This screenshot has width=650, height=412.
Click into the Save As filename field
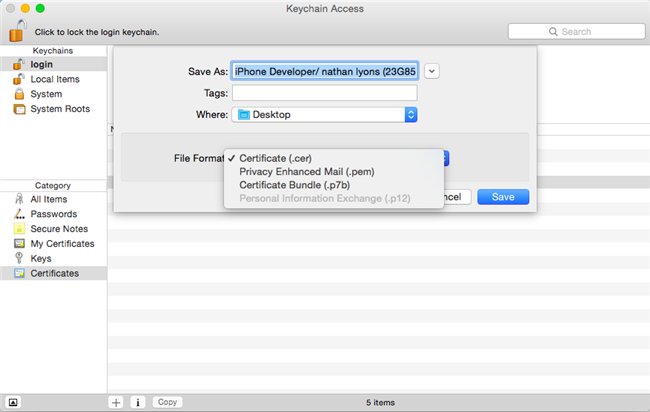325,71
